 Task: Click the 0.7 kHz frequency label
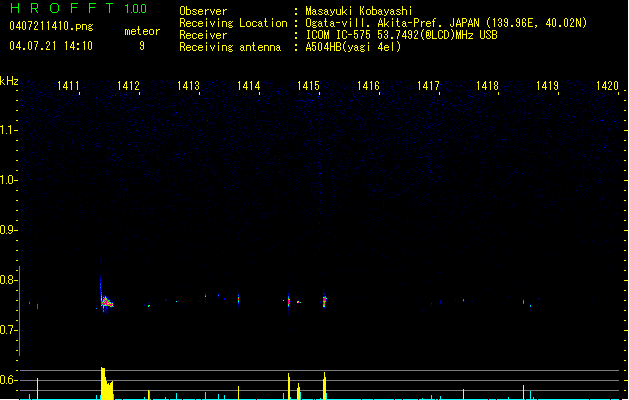(x=8, y=330)
